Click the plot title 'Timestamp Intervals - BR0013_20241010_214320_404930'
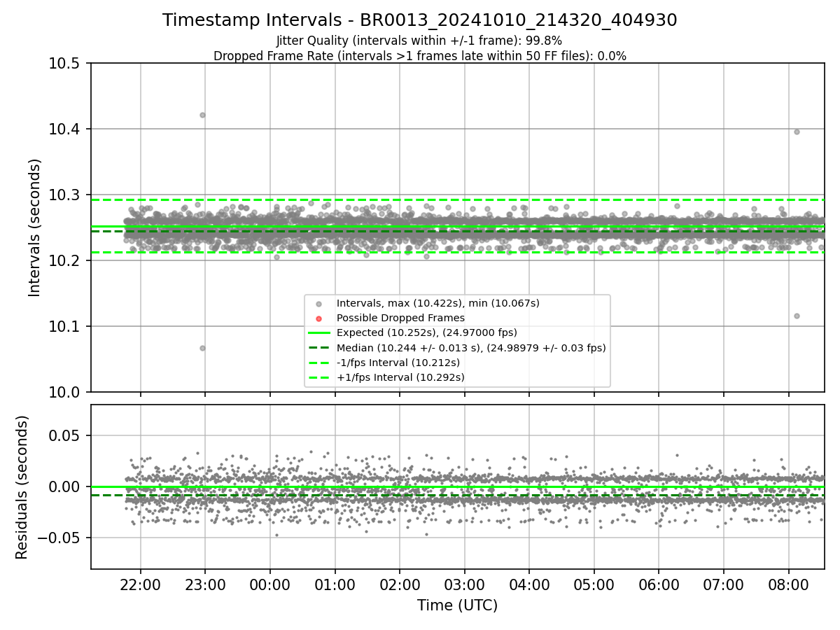 420,20
